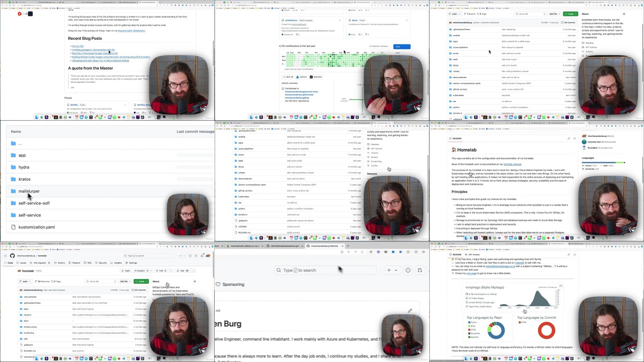Screen dimensions: 644x362
Task: Select 2024 year button on contributions graph
Action: 402,47
